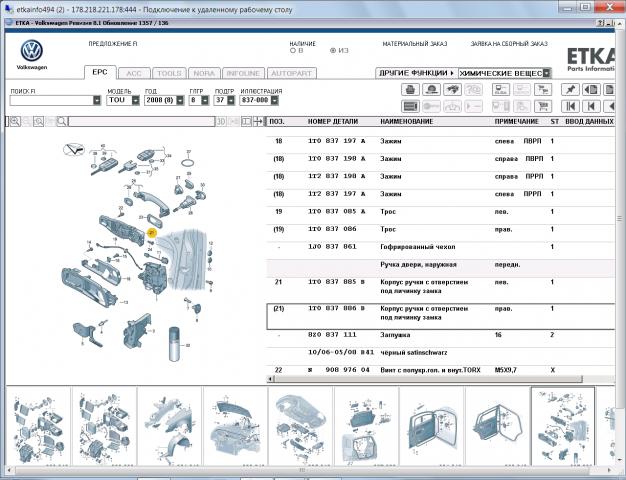Click the НОМЕР ДЕТАЛИ column header
Viewport: 626px width, 480px height.
coord(333,121)
